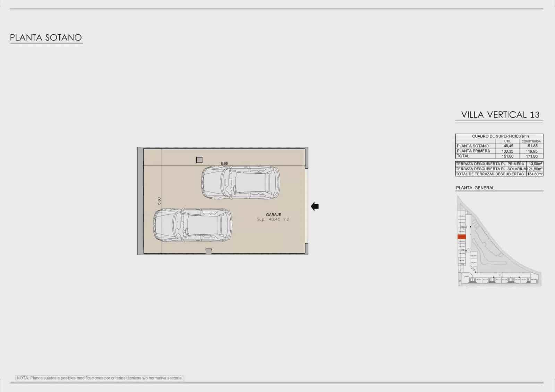The height and width of the screenshot is (392, 555).
Task: Click the 'PLANTA SOTANO' page heading
Action: 46,37
